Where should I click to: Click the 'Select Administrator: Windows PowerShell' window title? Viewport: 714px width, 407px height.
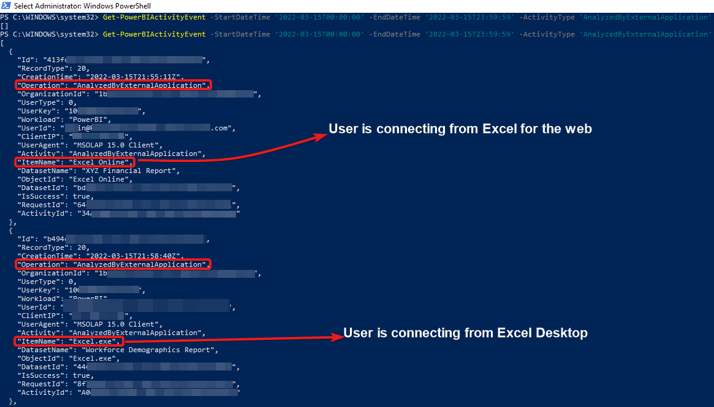point(82,6)
